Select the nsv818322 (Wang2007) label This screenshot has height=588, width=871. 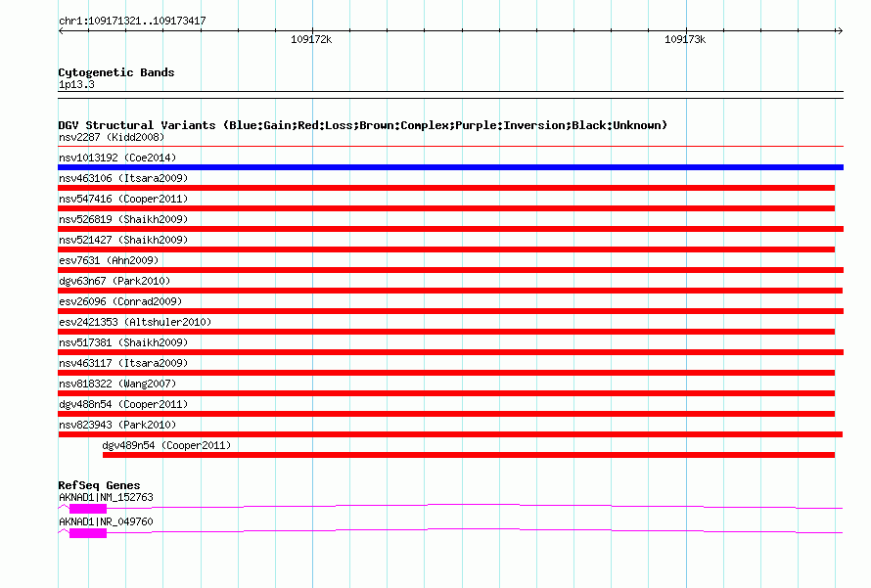(x=117, y=384)
